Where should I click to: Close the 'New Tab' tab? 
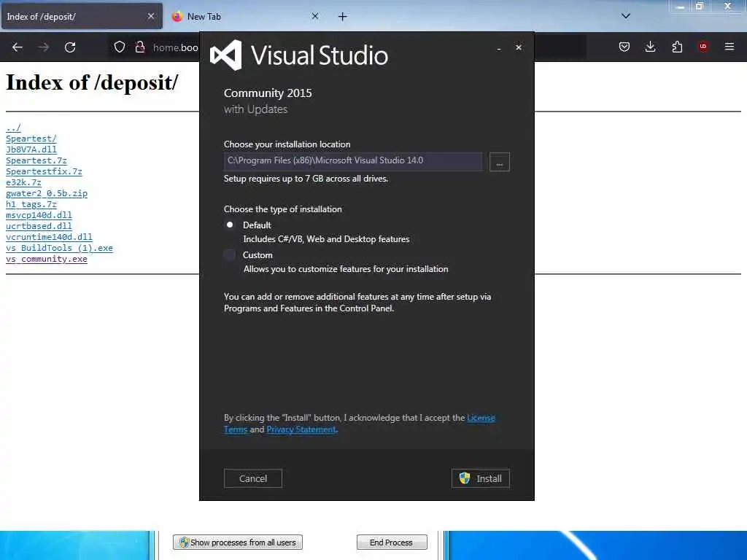click(315, 16)
